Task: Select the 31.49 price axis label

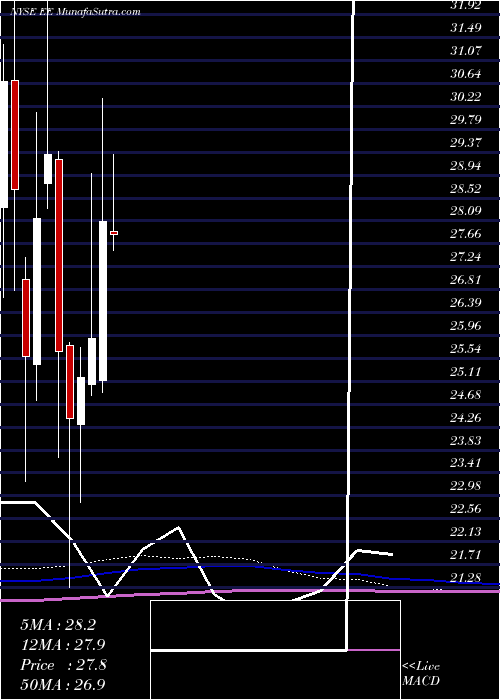Action: coord(467,28)
